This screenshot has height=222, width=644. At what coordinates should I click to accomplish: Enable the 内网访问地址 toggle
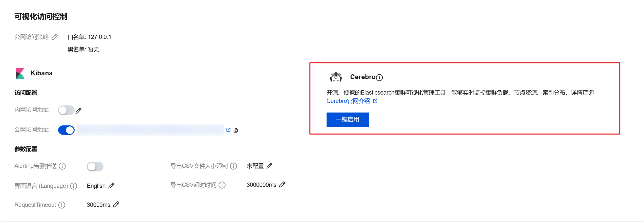point(66,110)
